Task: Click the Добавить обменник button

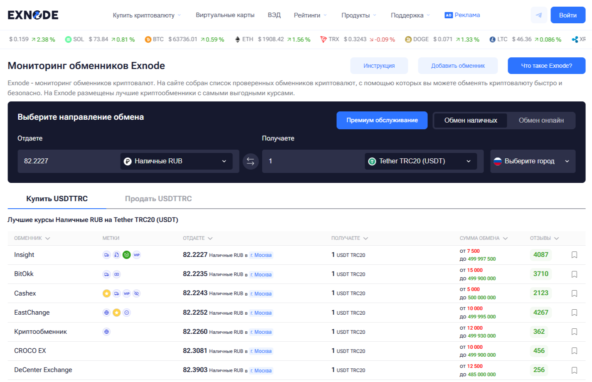Action: (x=458, y=66)
